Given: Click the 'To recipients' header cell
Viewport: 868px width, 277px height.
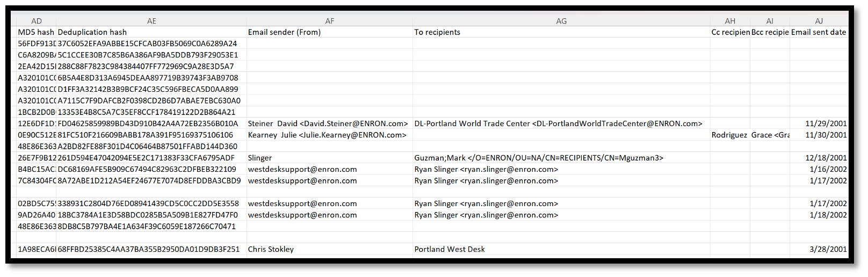Looking at the screenshot, I should click(x=561, y=32).
